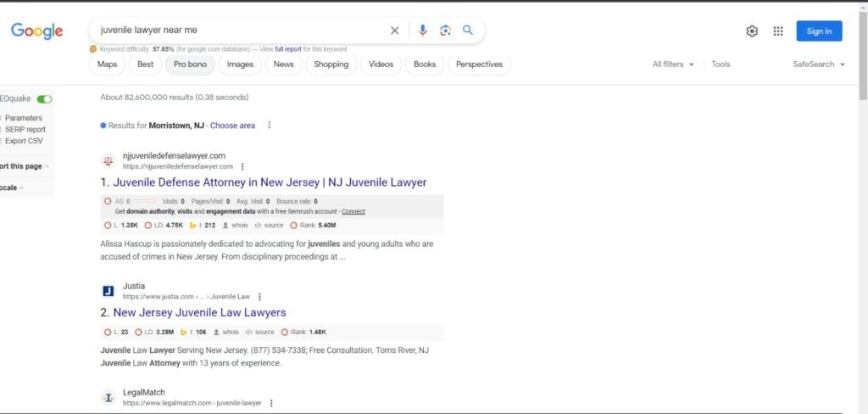
Task: Toggle the SEOquake switch off
Action: [44, 99]
